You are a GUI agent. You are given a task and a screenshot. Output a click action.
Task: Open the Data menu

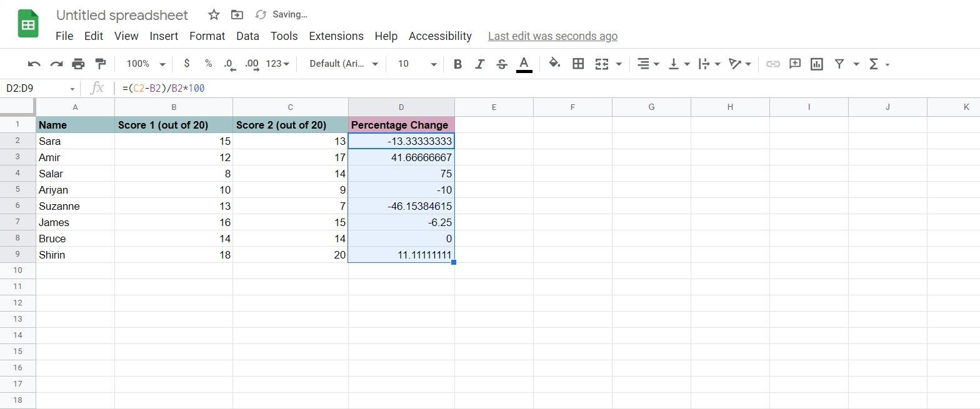point(247,36)
